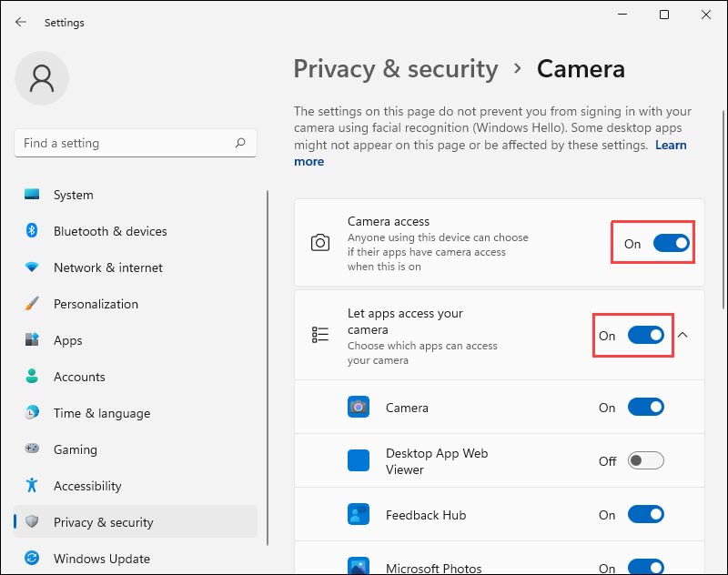
Task: Close the Settings window
Action: (x=706, y=15)
